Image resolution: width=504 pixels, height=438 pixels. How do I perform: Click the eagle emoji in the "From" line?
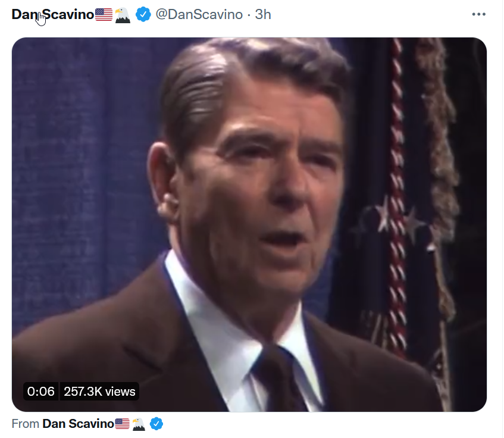[x=139, y=424]
